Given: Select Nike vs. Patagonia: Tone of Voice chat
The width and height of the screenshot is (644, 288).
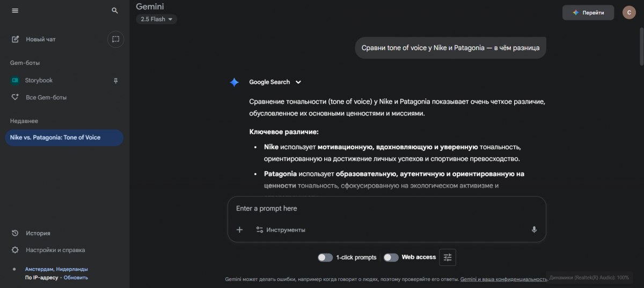Looking at the screenshot, I should [64, 138].
